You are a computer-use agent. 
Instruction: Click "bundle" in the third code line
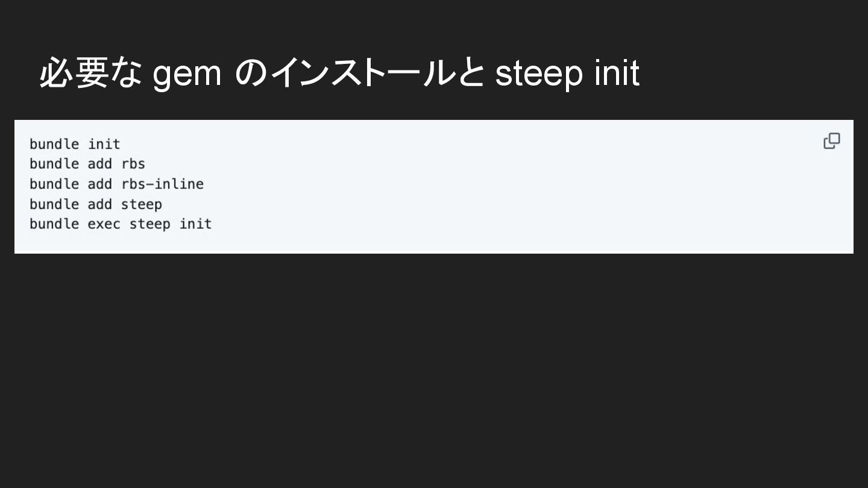coord(54,184)
